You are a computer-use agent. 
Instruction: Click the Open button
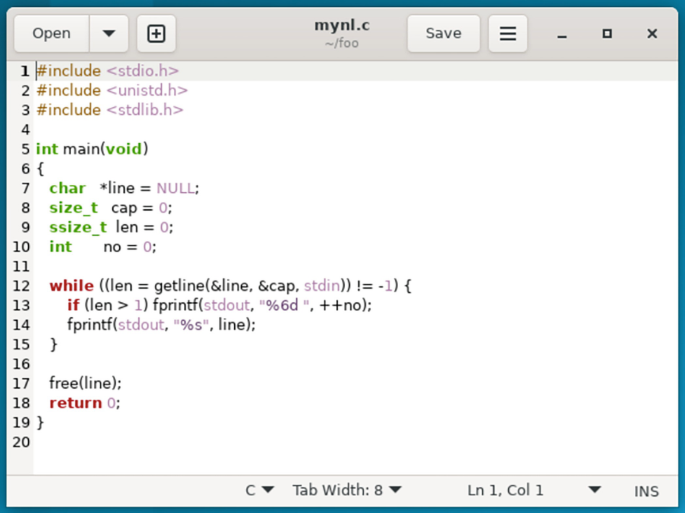(52, 34)
